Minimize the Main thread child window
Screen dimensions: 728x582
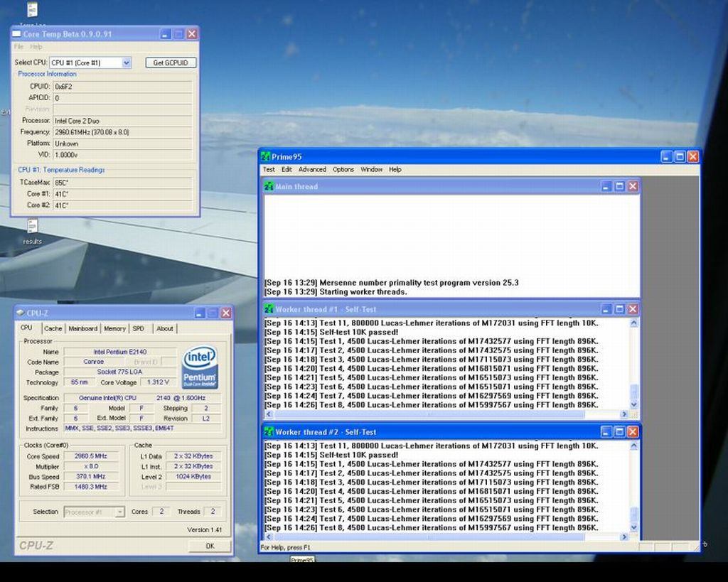coord(606,187)
